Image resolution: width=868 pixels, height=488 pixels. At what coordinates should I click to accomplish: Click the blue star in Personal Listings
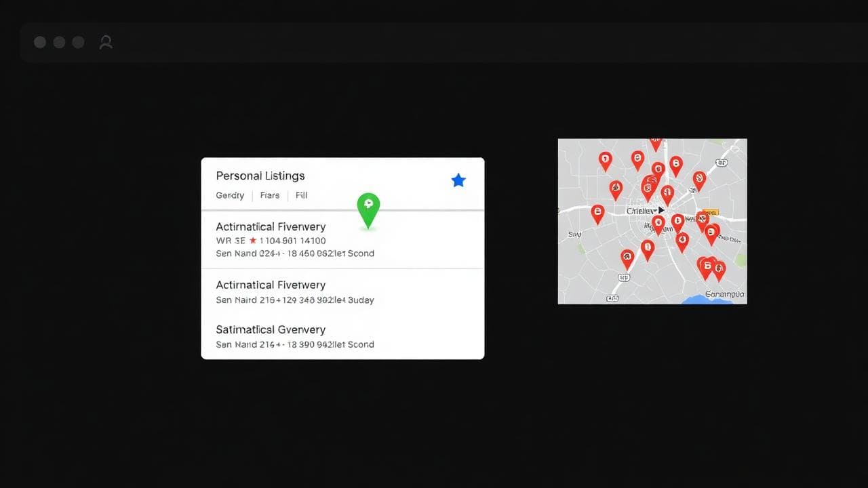click(x=458, y=180)
